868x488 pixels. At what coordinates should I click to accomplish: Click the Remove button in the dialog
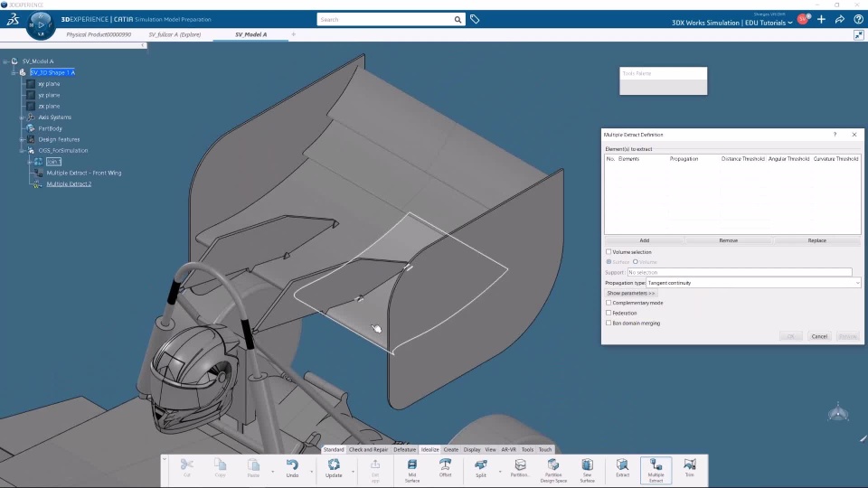(x=729, y=240)
